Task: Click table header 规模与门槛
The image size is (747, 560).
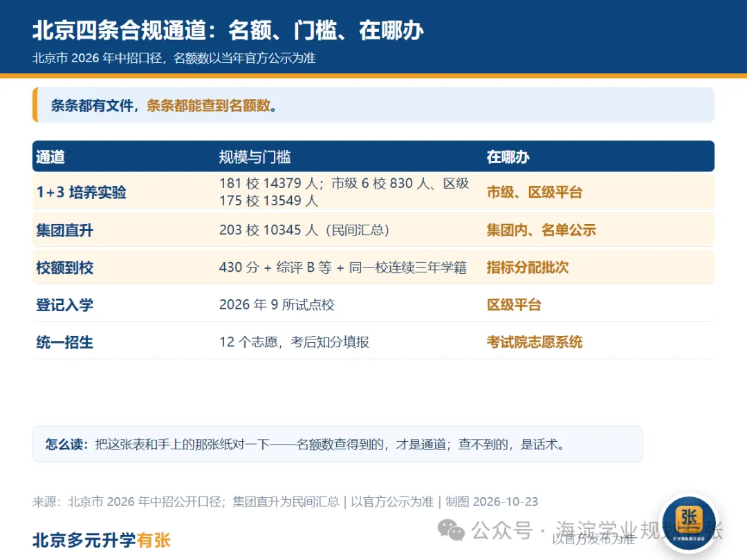Action: tap(255, 157)
